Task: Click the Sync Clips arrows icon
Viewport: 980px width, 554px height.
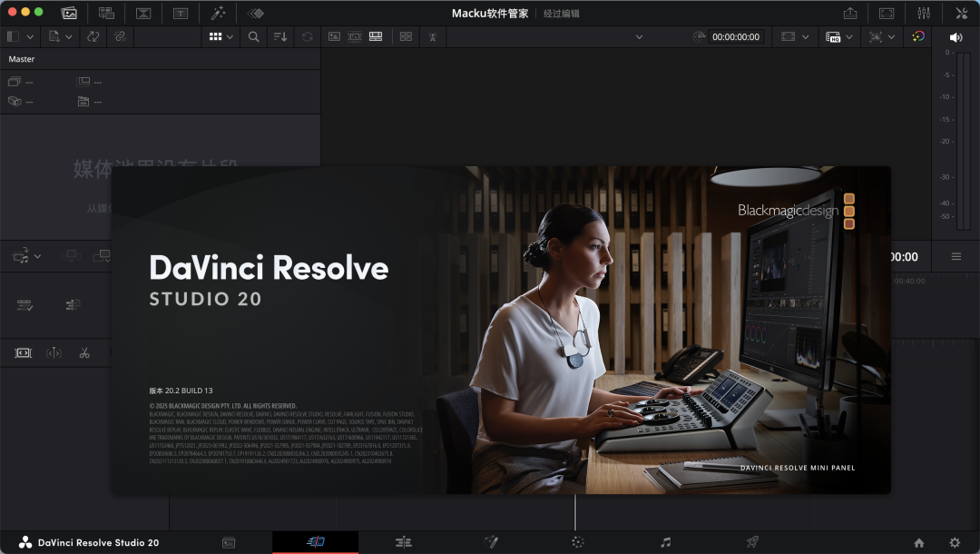Action: (93, 37)
